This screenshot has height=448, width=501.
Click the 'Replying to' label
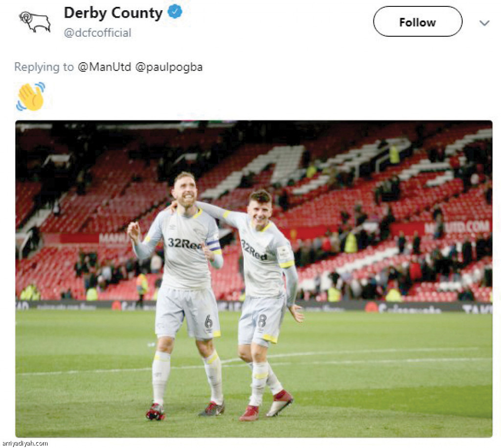pyautogui.click(x=44, y=67)
